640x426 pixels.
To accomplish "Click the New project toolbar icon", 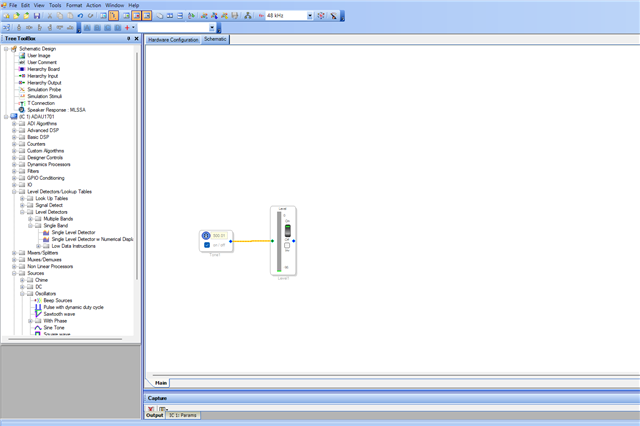I will pyautogui.click(x=7, y=16).
